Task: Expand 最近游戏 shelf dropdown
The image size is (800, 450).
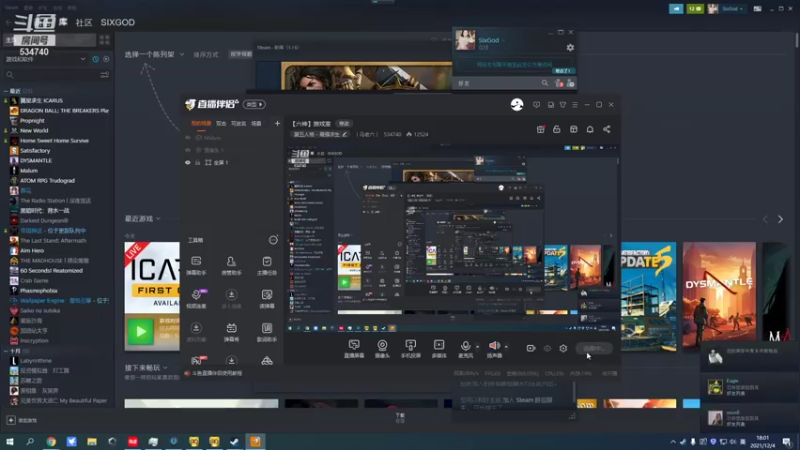Action: pyautogui.click(x=142, y=218)
